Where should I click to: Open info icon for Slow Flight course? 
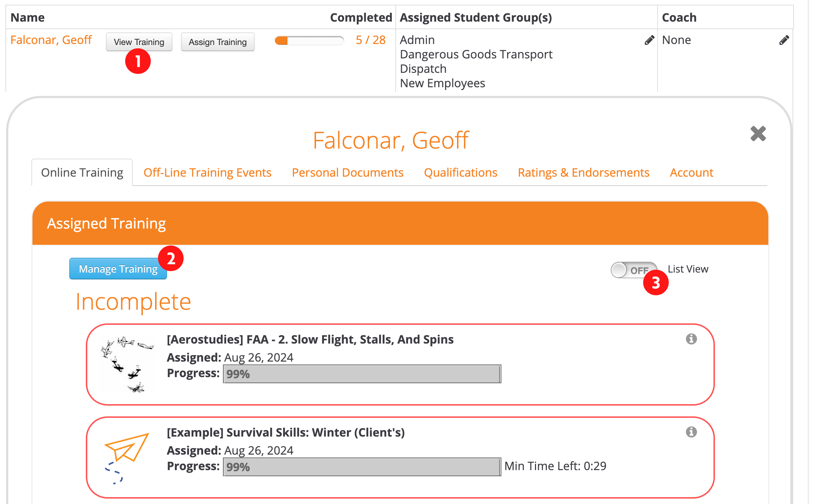click(x=691, y=339)
